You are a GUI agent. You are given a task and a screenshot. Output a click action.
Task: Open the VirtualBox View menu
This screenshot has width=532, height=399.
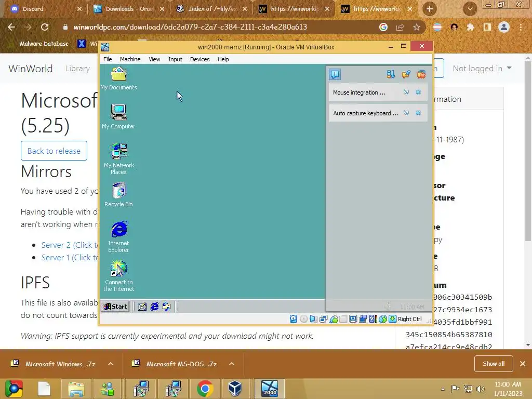click(x=154, y=59)
